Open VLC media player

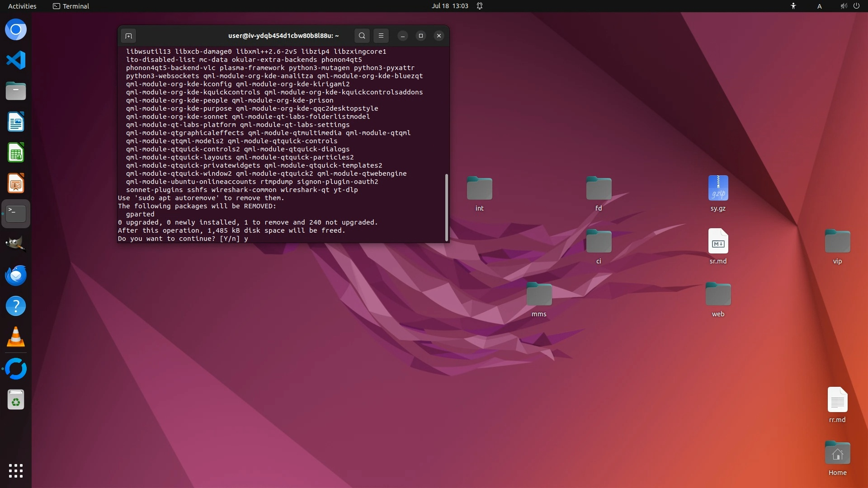16,337
